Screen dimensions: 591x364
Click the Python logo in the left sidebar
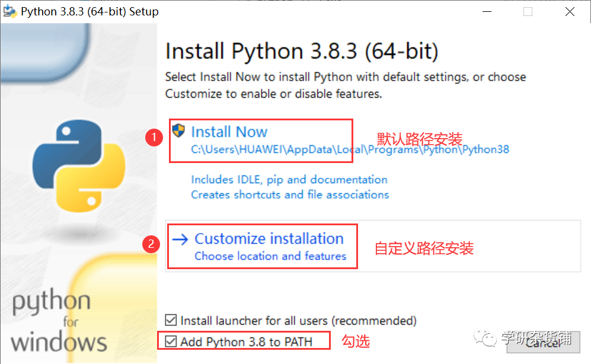point(77,166)
